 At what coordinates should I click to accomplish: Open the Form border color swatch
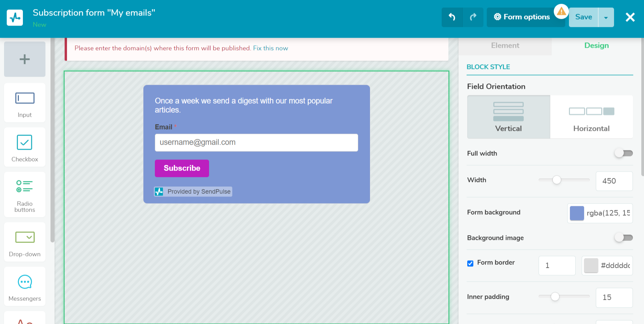(x=591, y=265)
